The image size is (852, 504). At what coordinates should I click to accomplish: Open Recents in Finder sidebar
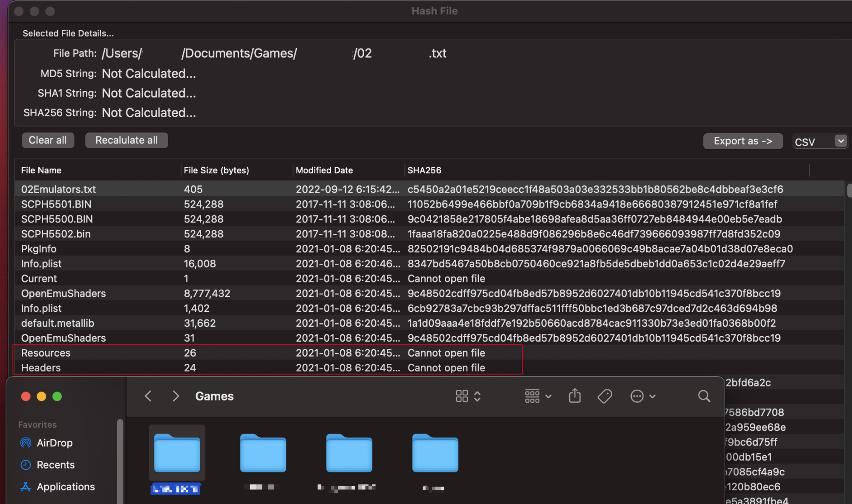pyautogui.click(x=55, y=465)
